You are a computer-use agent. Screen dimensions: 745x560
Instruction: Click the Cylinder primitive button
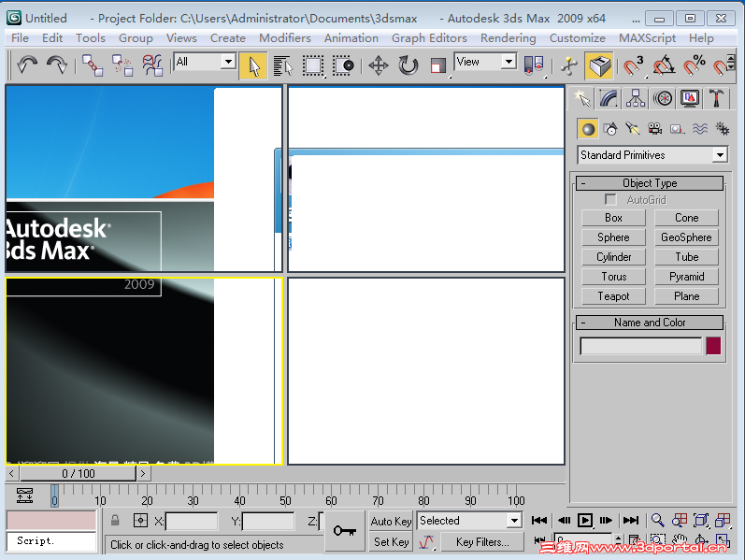(x=613, y=257)
